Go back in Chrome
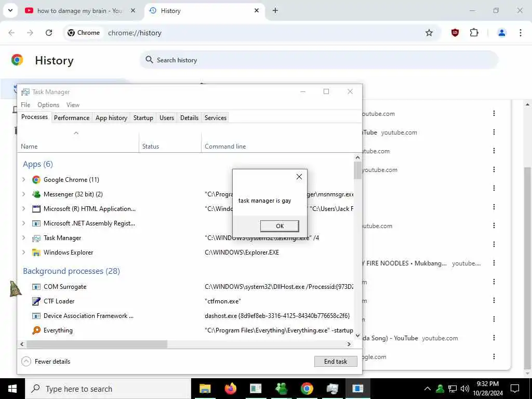Screen dimensions: 532x399 click(x=11, y=33)
